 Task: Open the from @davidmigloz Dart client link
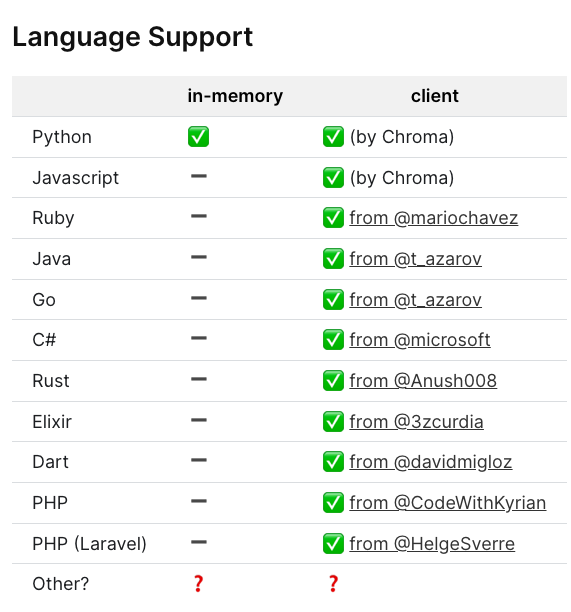click(430, 462)
